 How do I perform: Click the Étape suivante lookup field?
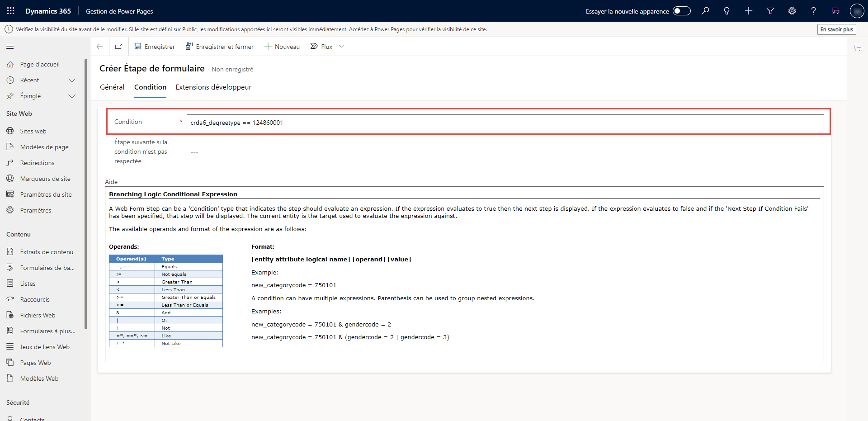click(505, 152)
